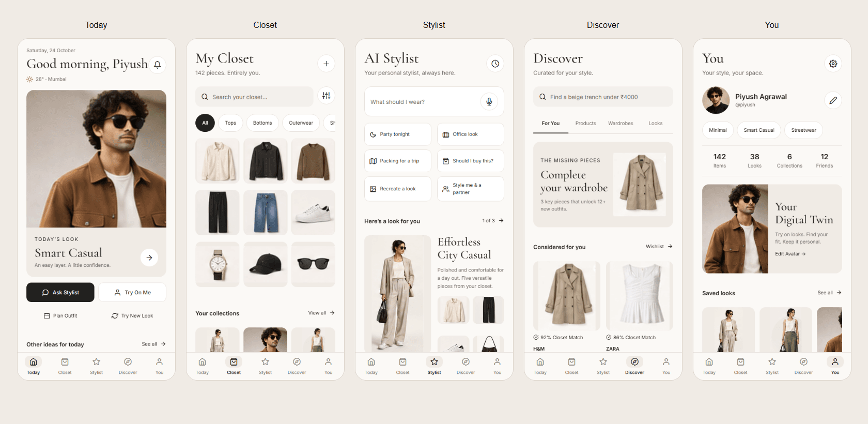Click Try New Look
Screen dimensions: 868x424
tap(132, 316)
